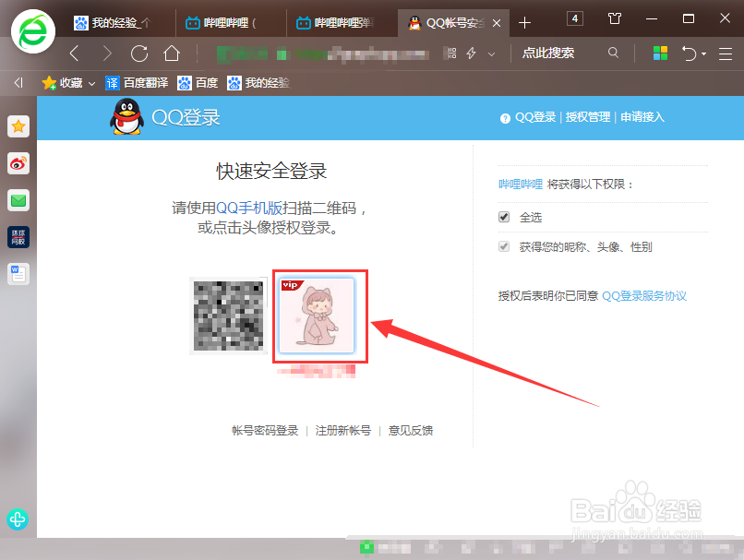
Task: Click 意见反馈 link
Action: coord(411,431)
